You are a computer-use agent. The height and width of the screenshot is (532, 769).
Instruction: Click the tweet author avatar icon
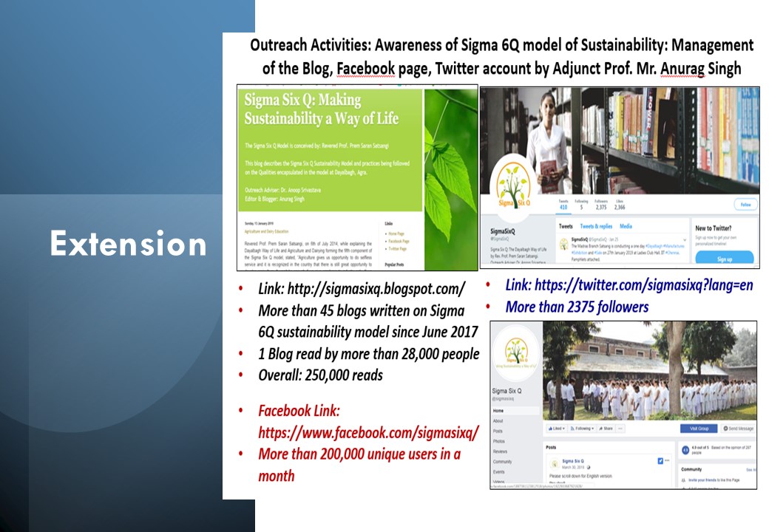(x=564, y=242)
